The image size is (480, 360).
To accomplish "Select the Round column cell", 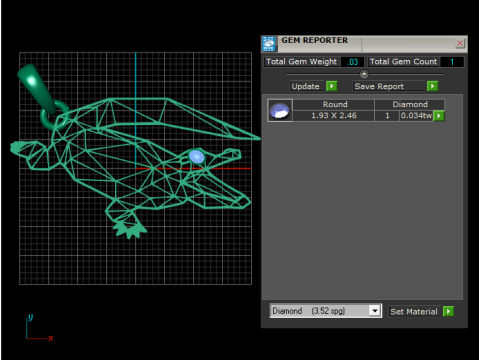I will pyautogui.click(x=334, y=104).
